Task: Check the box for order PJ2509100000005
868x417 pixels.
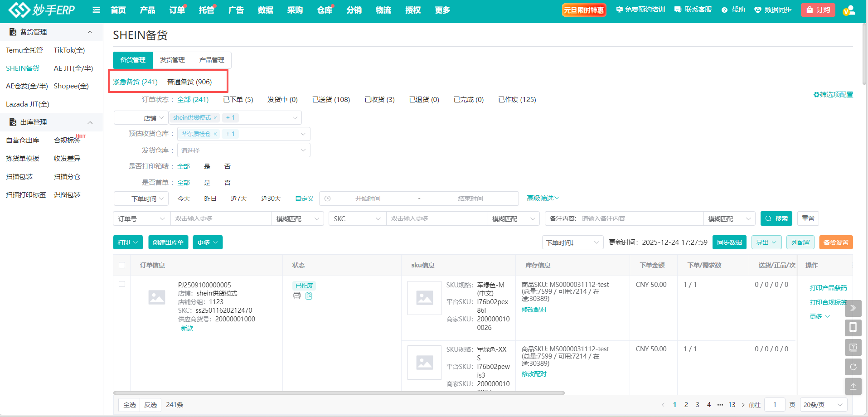Action: pyautogui.click(x=122, y=284)
